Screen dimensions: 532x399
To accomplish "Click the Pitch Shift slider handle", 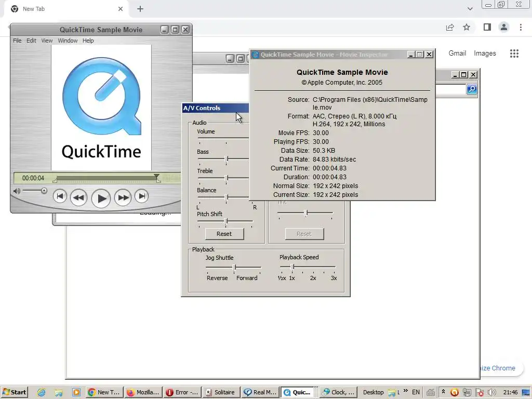I will coord(227,221).
